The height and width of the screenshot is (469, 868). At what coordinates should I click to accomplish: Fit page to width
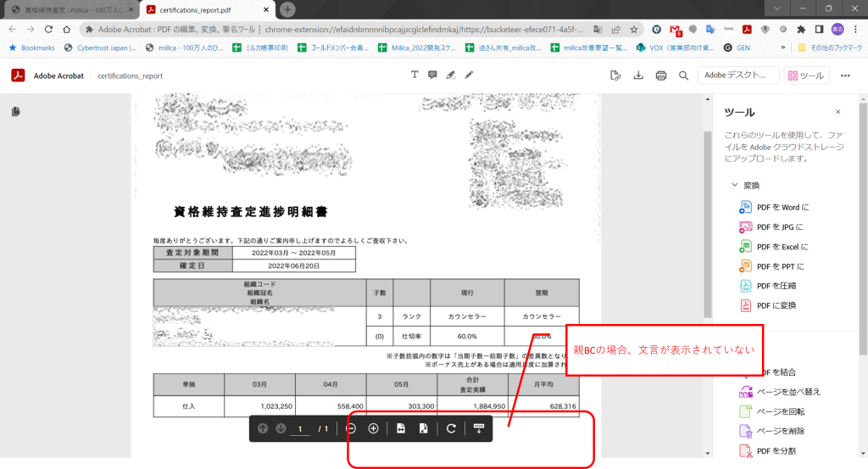click(x=401, y=428)
